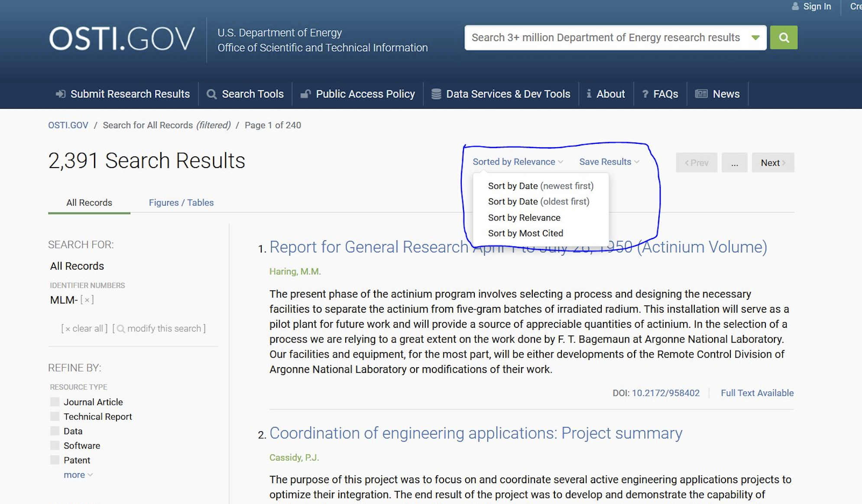The image size is (862, 504).
Task: Click the Search Tools magnifier icon
Action: (x=211, y=94)
